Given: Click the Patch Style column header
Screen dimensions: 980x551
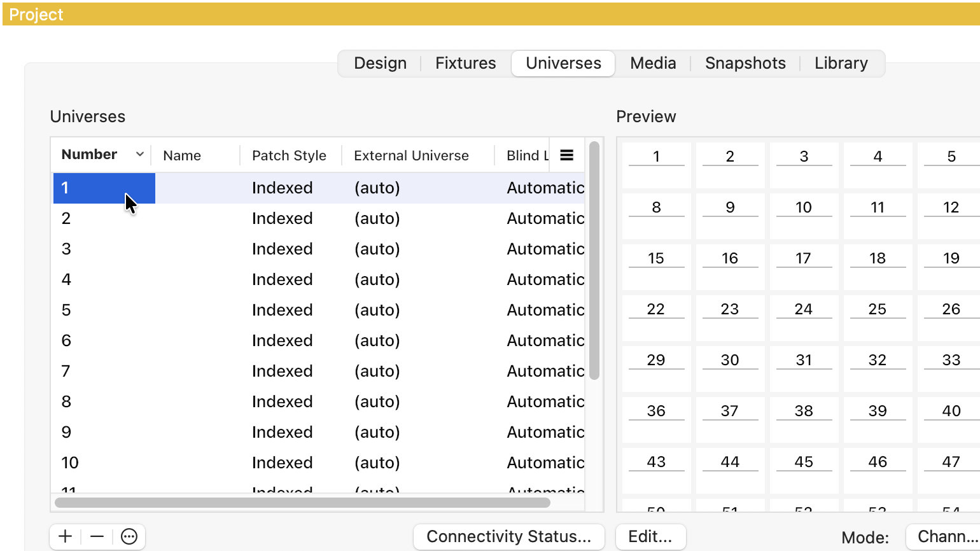Looking at the screenshot, I should (x=289, y=155).
